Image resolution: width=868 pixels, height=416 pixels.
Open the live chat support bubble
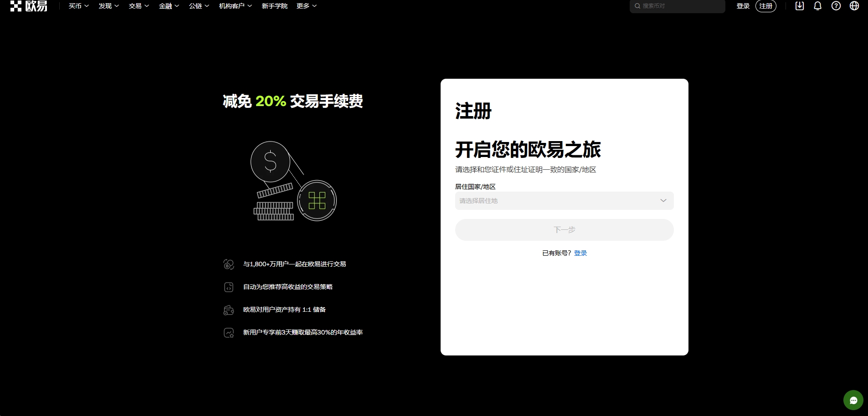(853, 400)
